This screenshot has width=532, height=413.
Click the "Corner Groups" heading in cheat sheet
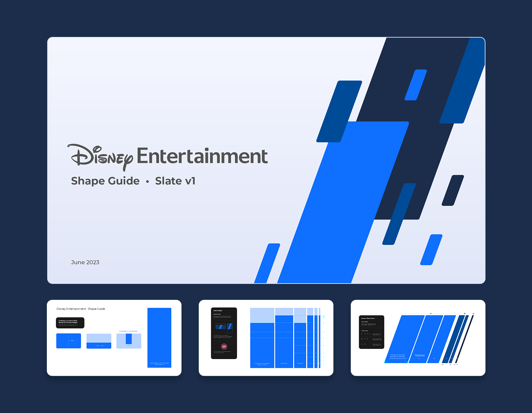click(x=365, y=331)
